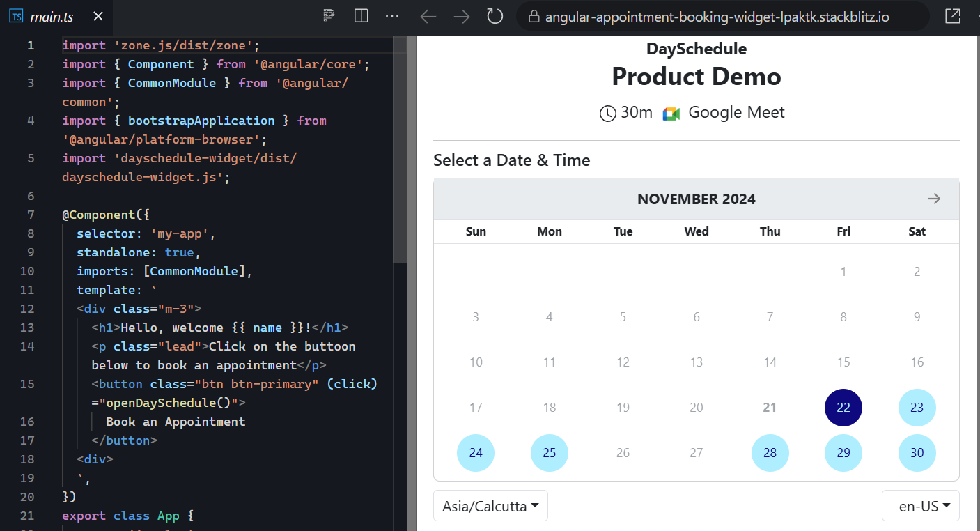The image size is (980, 531).
Task: Select November 30 in the calendar
Action: tap(917, 453)
